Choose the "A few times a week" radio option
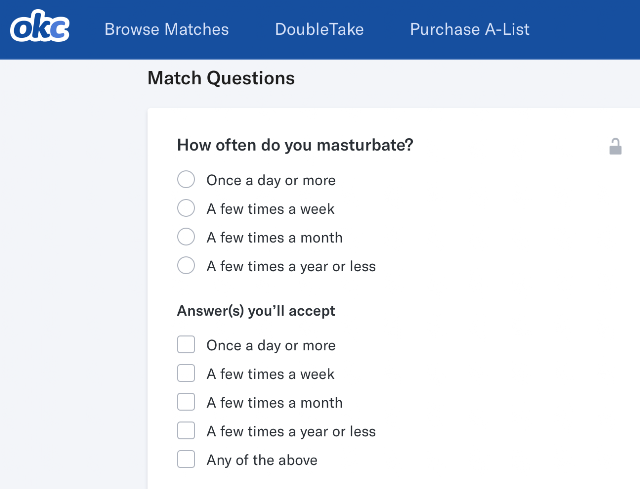 pyautogui.click(x=186, y=208)
